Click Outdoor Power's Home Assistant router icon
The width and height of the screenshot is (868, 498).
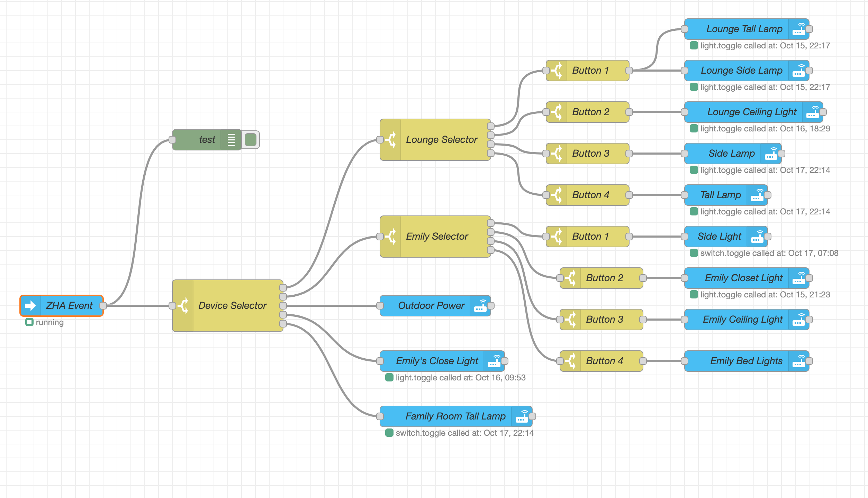coord(480,306)
